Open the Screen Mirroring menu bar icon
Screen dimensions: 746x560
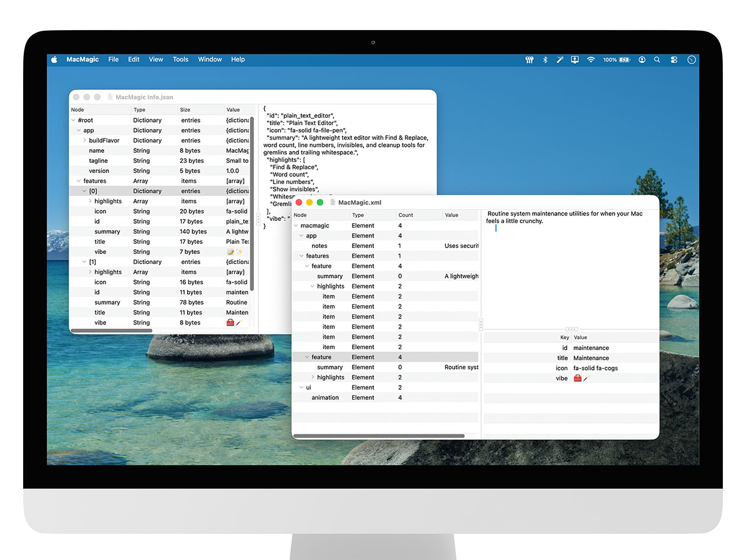[574, 60]
